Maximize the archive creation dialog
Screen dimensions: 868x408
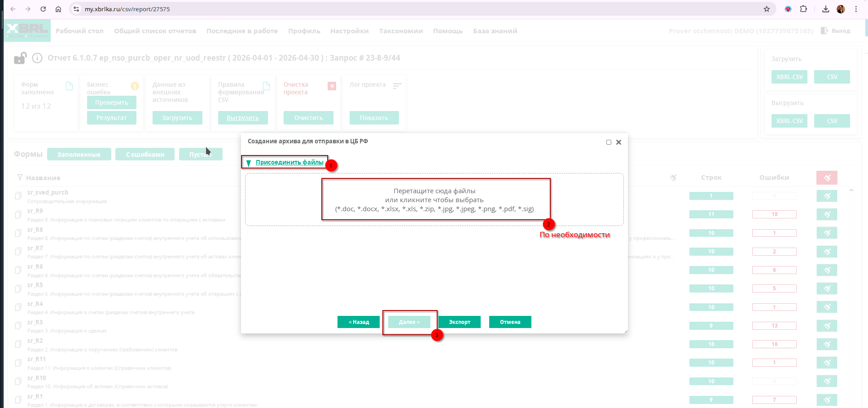click(609, 142)
